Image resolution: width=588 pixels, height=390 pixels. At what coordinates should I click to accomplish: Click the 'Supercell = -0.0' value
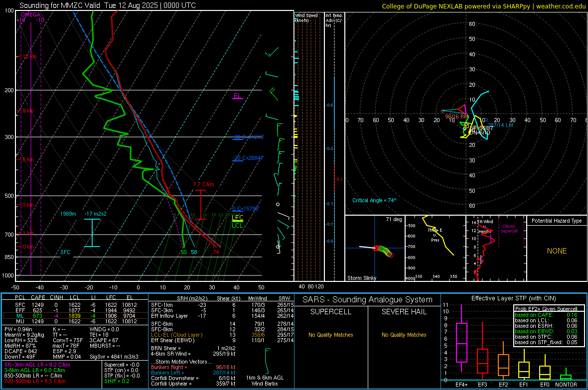click(122, 365)
